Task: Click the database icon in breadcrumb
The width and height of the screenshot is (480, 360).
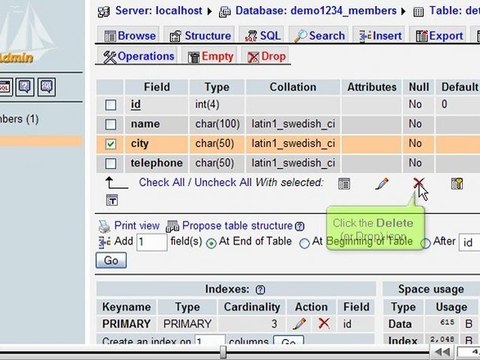Action: 225,12
